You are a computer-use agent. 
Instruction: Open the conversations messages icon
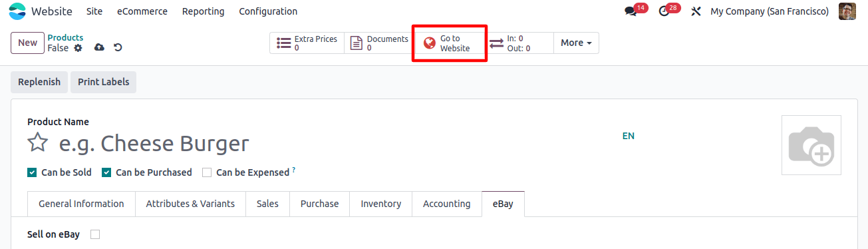coord(631,11)
